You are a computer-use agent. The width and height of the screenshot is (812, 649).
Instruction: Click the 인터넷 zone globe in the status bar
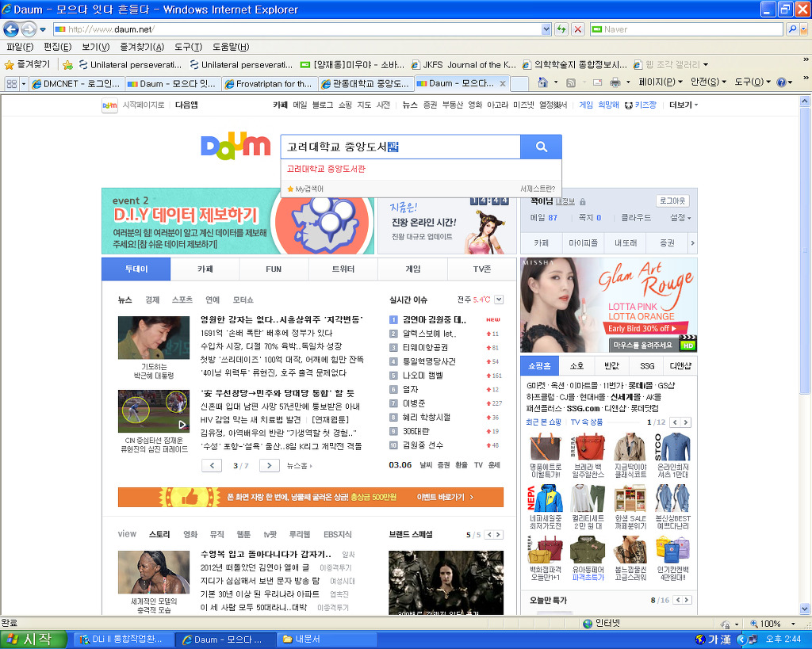pos(588,624)
